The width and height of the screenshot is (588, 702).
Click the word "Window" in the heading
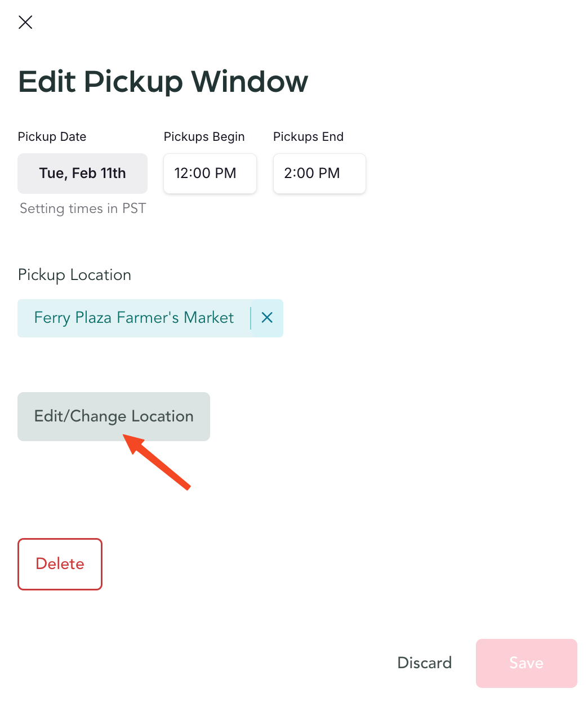coord(250,82)
